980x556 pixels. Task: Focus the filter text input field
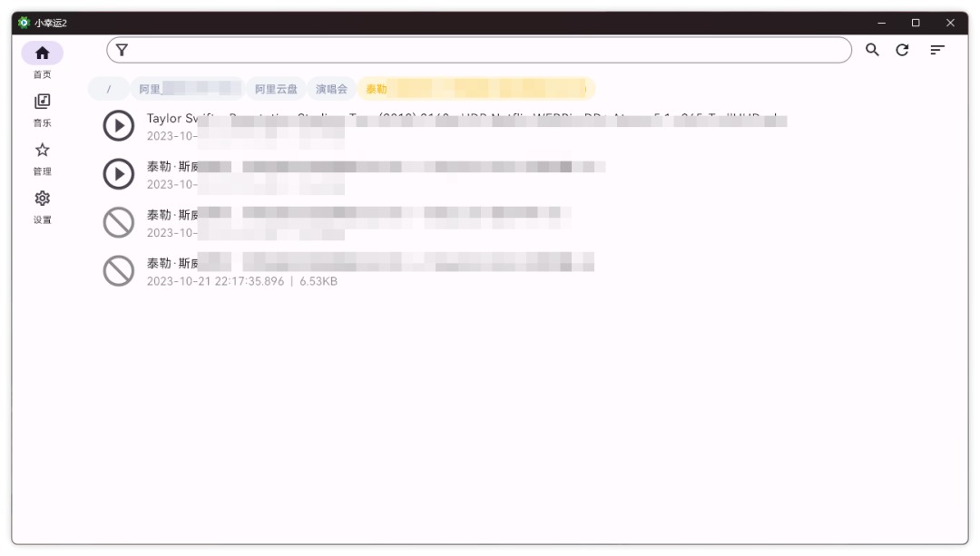(479, 50)
